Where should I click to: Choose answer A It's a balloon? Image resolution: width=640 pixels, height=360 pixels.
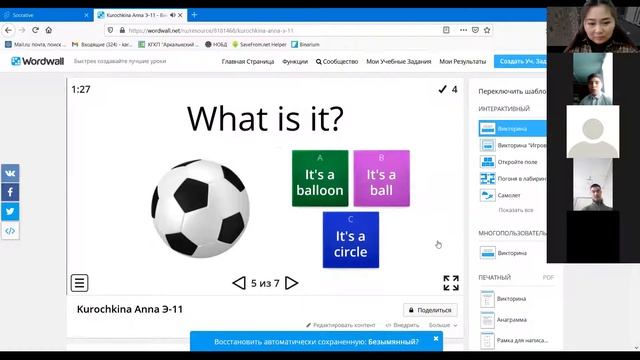click(x=320, y=178)
